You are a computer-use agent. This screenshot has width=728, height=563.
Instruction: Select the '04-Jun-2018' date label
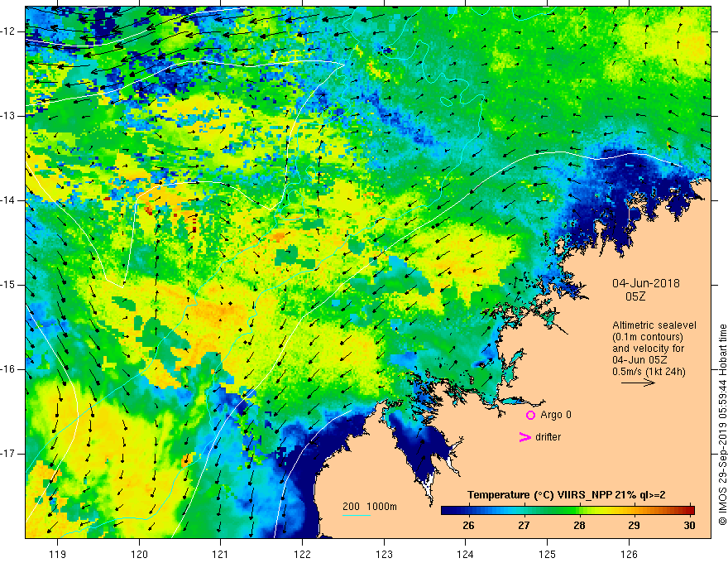646,283
